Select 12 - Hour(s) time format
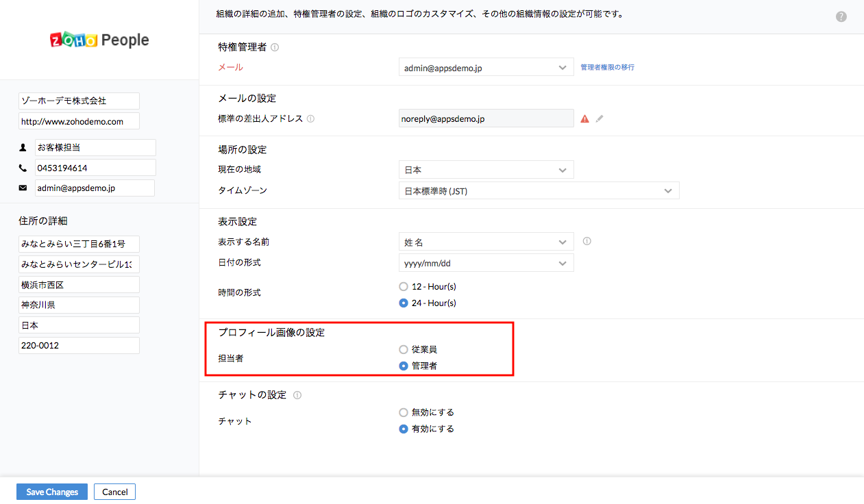Image resolution: width=864 pixels, height=504 pixels. pyautogui.click(x=404, y=286)
